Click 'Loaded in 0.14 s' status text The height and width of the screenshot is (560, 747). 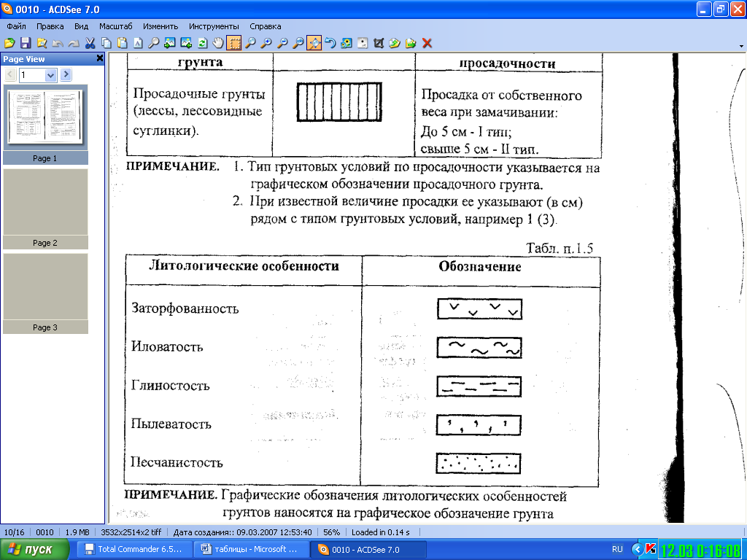pos(381,532)
